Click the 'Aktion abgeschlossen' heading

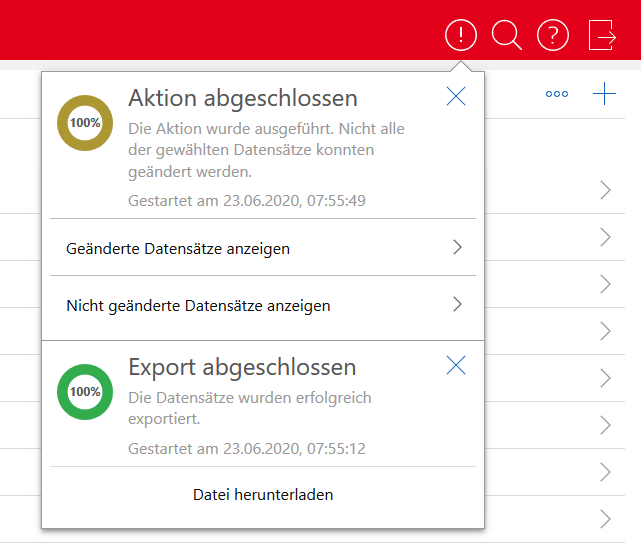243,98
